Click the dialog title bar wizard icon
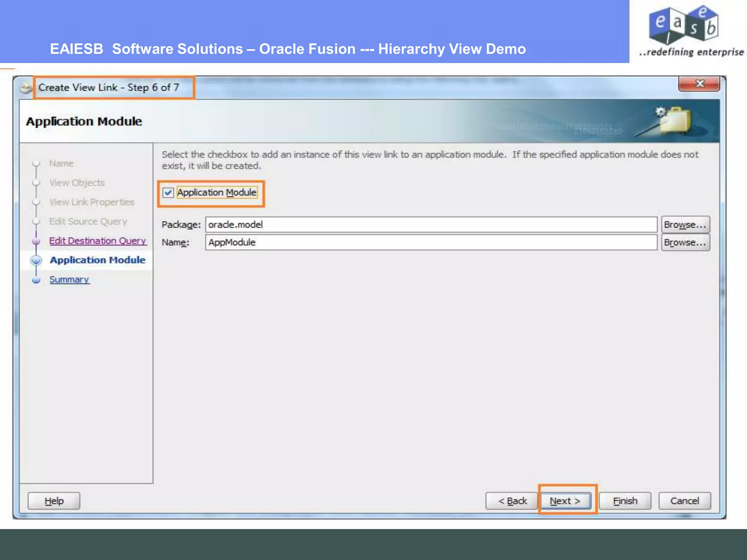This screenshot has height=560, width=747. click(x=26, y=88)
